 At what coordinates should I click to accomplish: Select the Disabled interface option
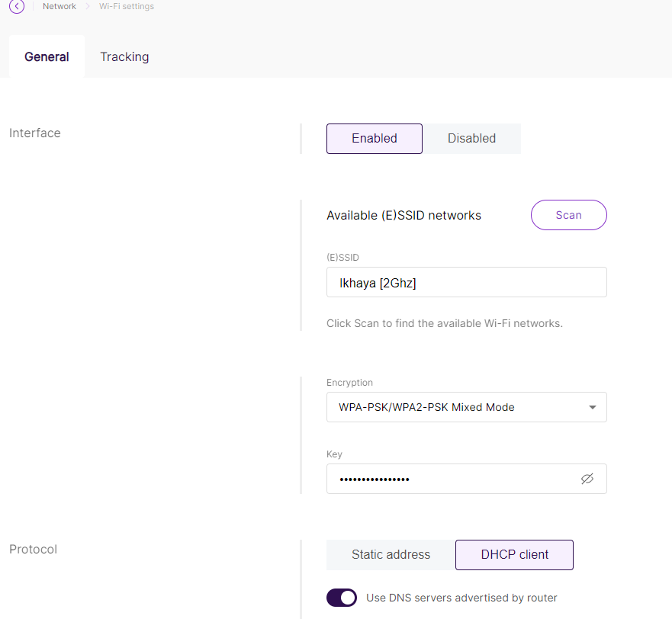pyautogui.click(x=471, y=139)
